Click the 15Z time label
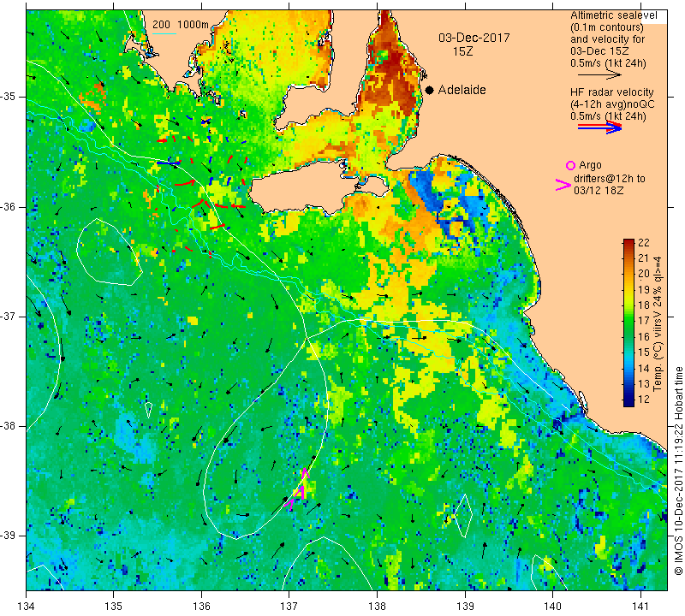685x616 pixels. coord(462,51)
